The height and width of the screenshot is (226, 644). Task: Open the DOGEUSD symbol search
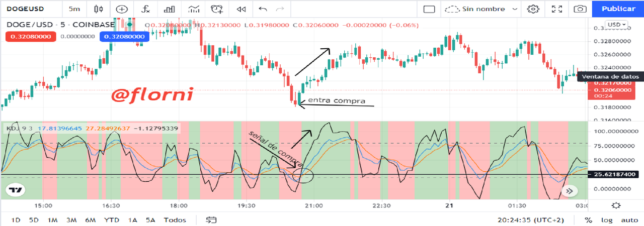26,9
